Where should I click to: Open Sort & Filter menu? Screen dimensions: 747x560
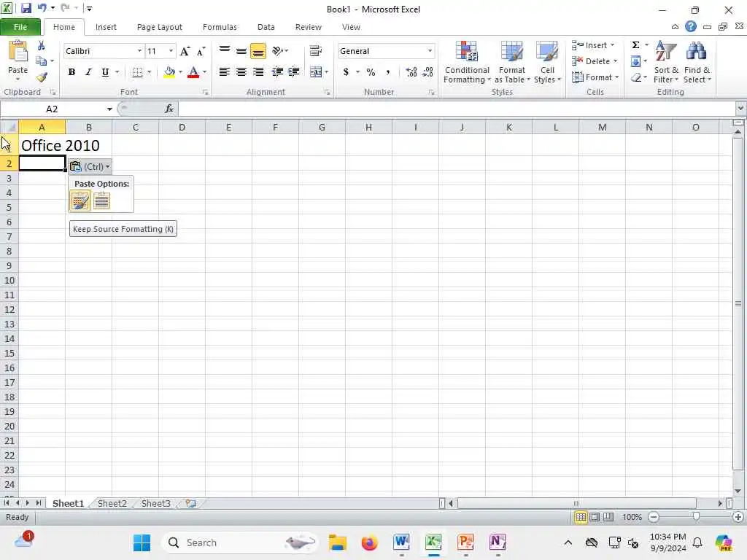pyautogui.click(x=666, y=62)
